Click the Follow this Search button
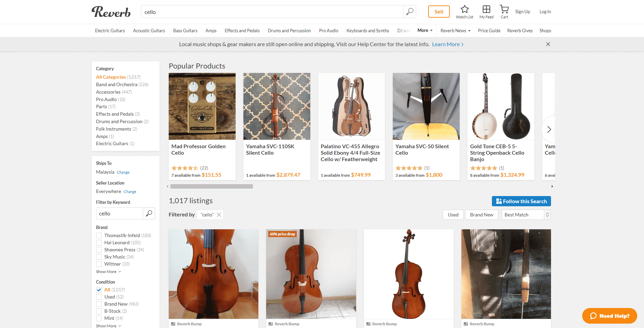This screenshot has width=644, height=328. [x=521, y=201]
